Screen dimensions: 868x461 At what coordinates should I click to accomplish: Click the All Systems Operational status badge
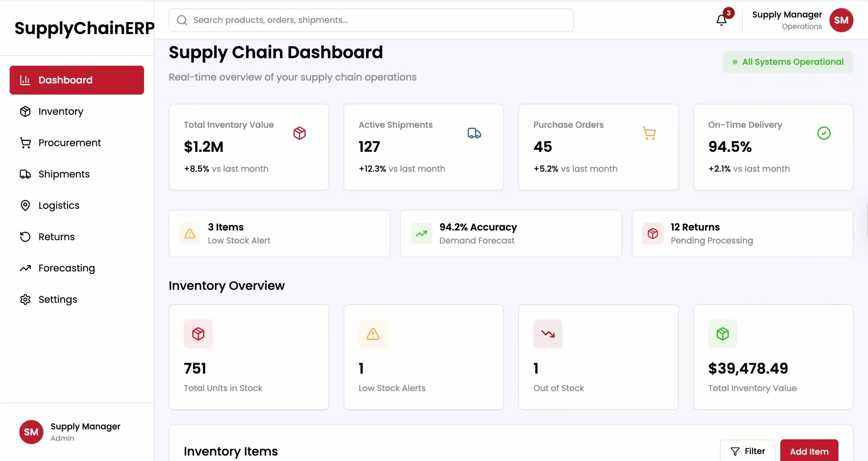[788, 62]
